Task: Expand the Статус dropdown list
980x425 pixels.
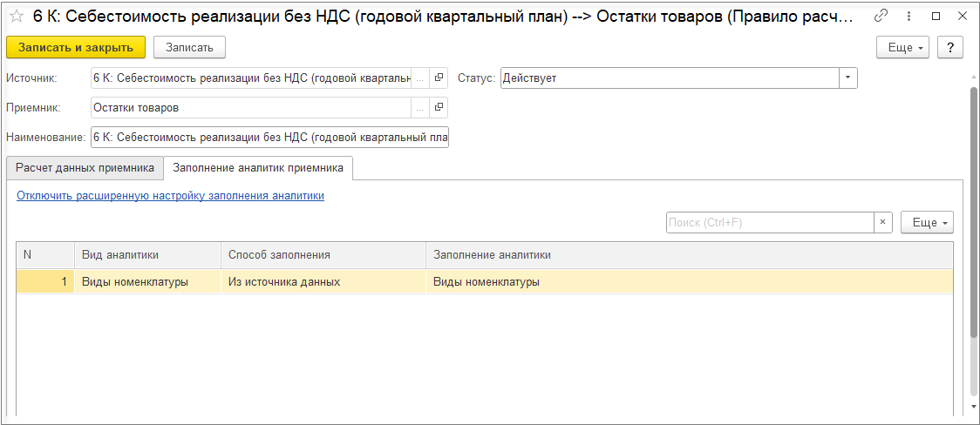Action: point(848,78)
